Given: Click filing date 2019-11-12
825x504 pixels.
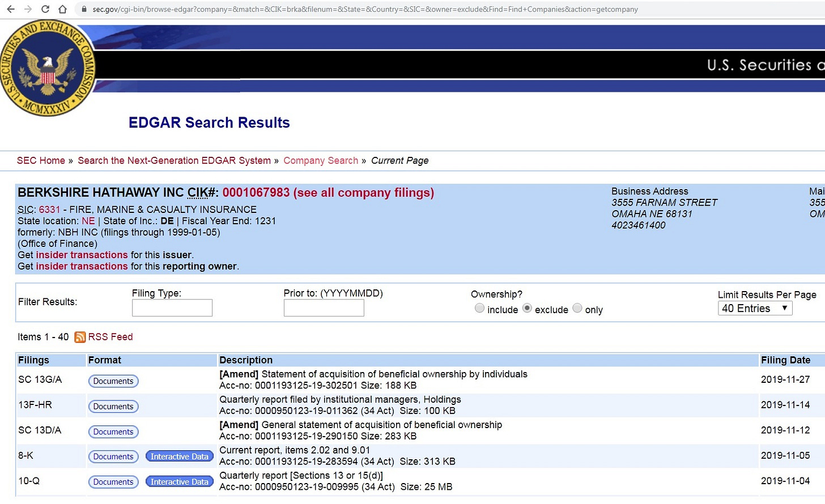Looking at the screenshot, I should tap(785, 430).
